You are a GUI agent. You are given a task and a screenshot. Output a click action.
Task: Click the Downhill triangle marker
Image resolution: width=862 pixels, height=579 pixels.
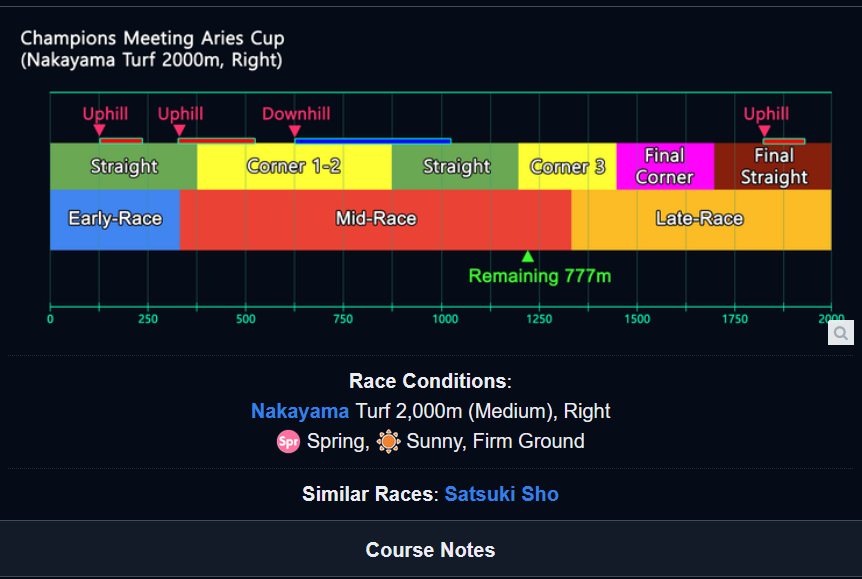point(295,131)
